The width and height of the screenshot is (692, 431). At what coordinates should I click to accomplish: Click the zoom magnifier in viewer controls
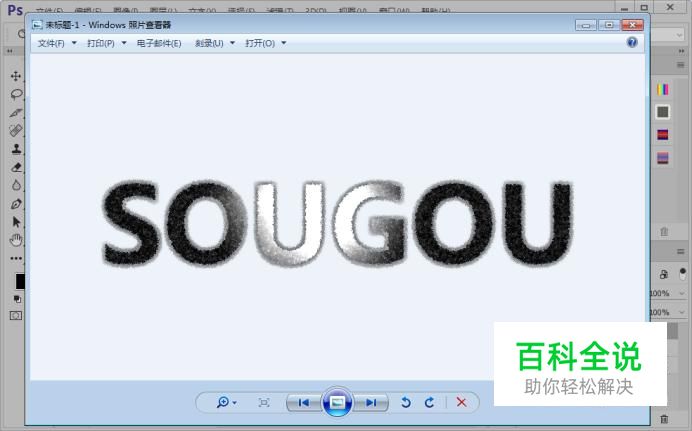coord(222,402)
